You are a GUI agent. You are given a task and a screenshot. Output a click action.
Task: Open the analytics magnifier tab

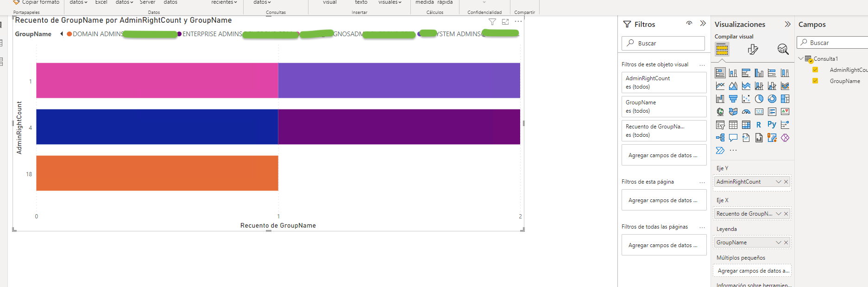point(783,49)
